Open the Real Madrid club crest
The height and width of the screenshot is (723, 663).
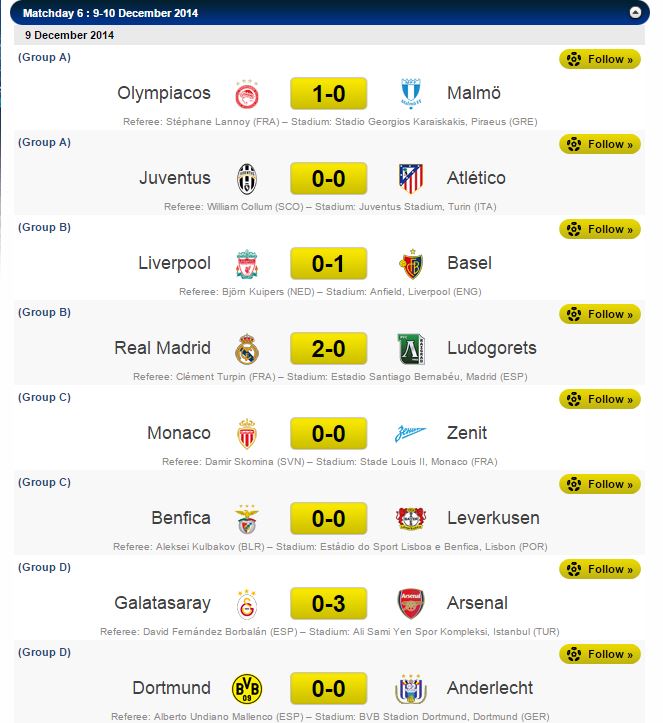[x=247, y=349]
